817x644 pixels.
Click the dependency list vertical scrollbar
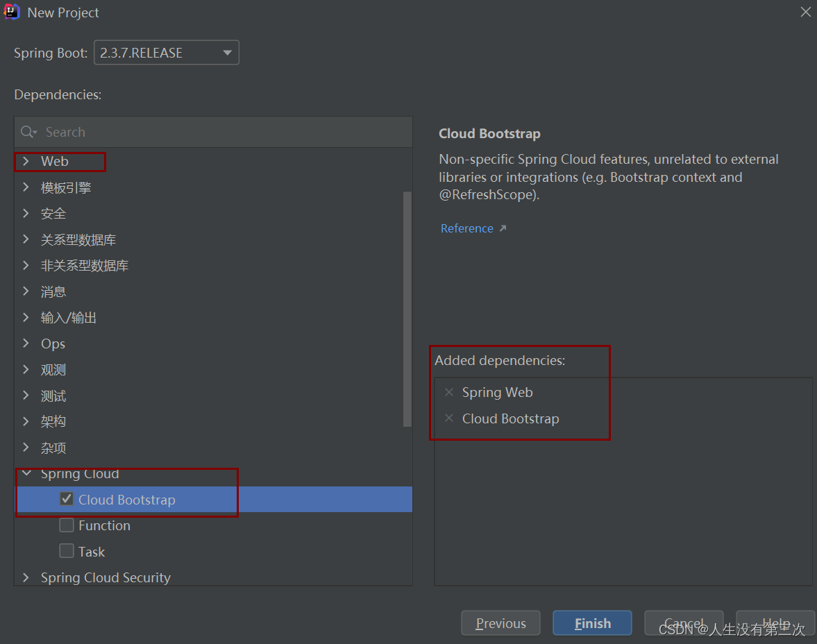pyautogui.click(x=407, y=310)
